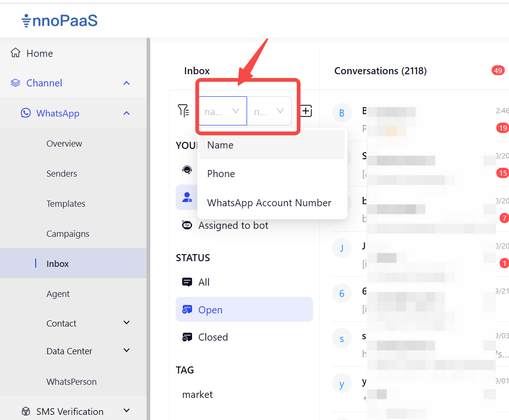This screenshot has height=420, width=509.
Task: Filter conversations by Closed status
Action: pyautogui.click(x=213, y=337)
